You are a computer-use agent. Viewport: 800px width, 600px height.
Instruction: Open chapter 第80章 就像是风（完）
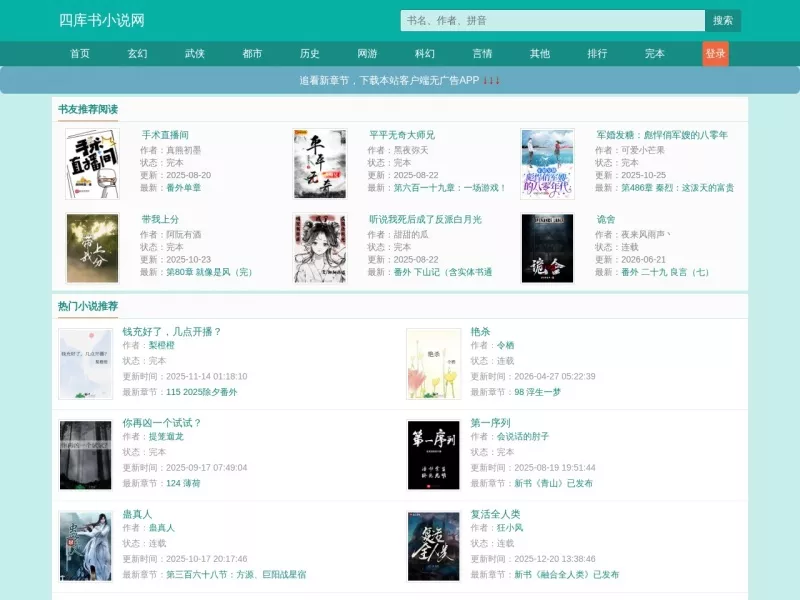[209, 272]
